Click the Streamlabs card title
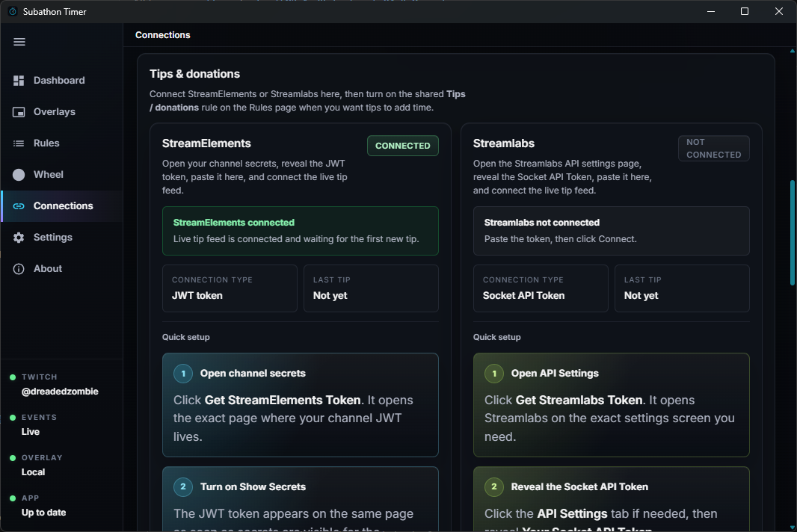Image resolution: width=797 pixels, height=532 pixels. (x=504, y=143)
